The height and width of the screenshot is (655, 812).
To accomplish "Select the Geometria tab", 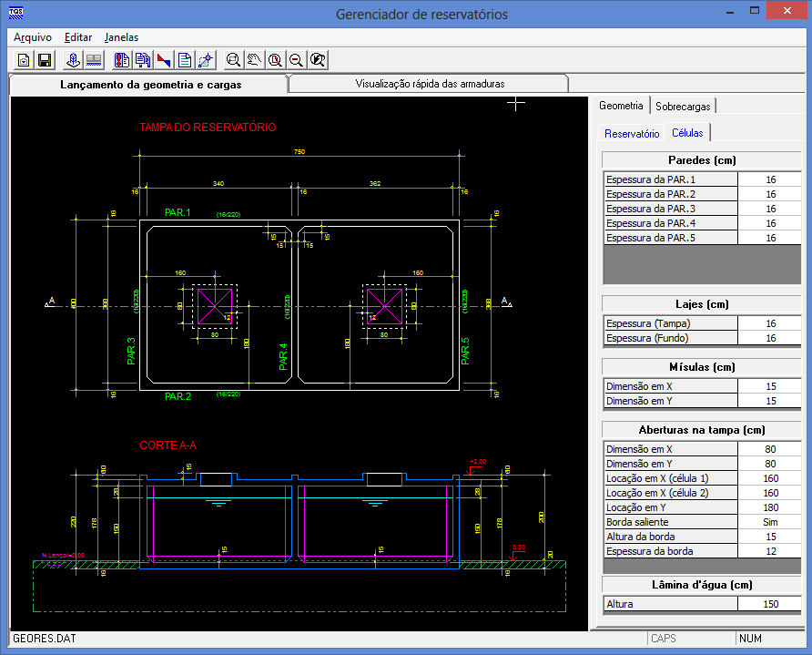I will 621,106.
